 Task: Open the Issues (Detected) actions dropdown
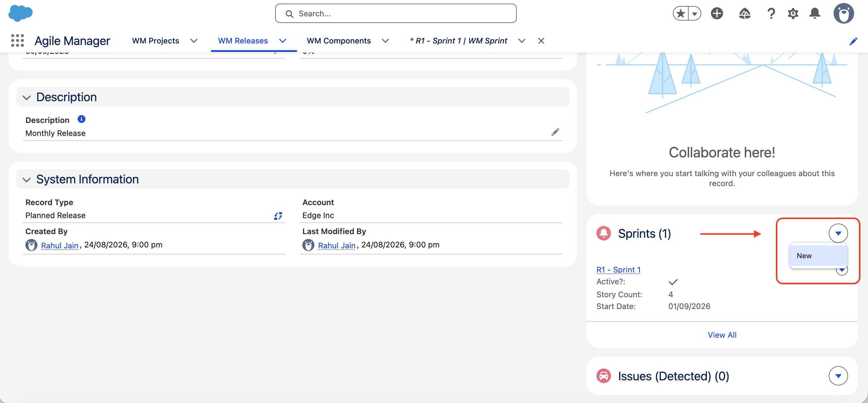[838, 376]
